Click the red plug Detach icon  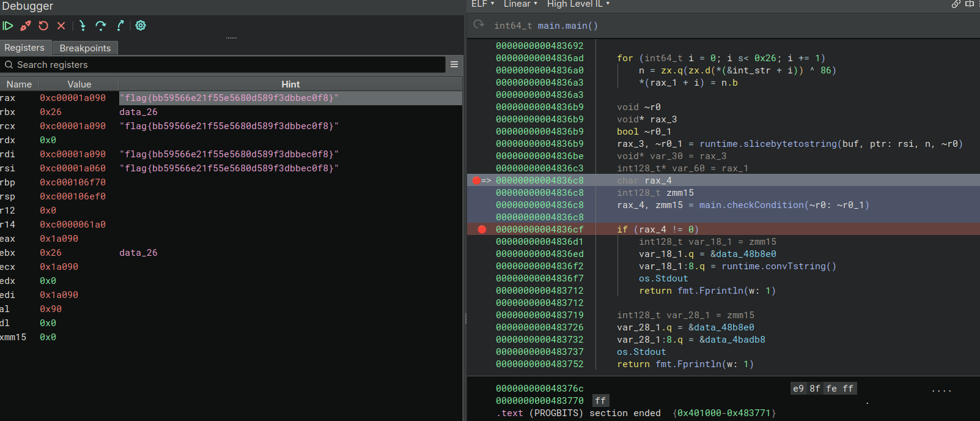[26, 26]
